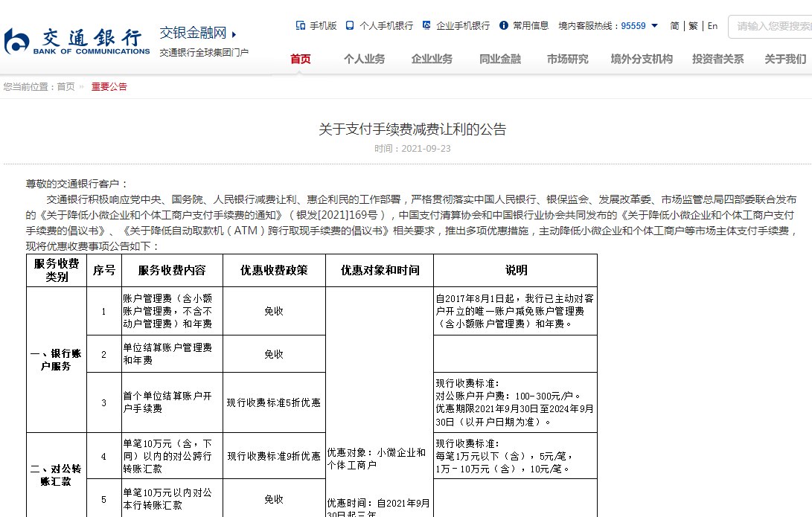The height and width of the screenshot is (517, 812).
Task: Switch language to En
Action: (712, 26)
